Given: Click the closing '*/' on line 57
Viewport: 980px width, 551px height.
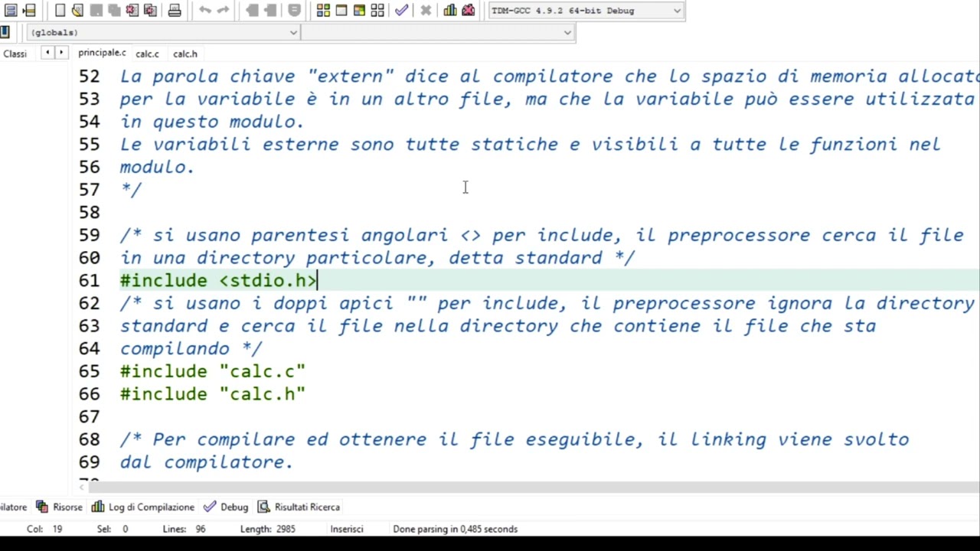Looking at the screenshot, I should (130, 189).
